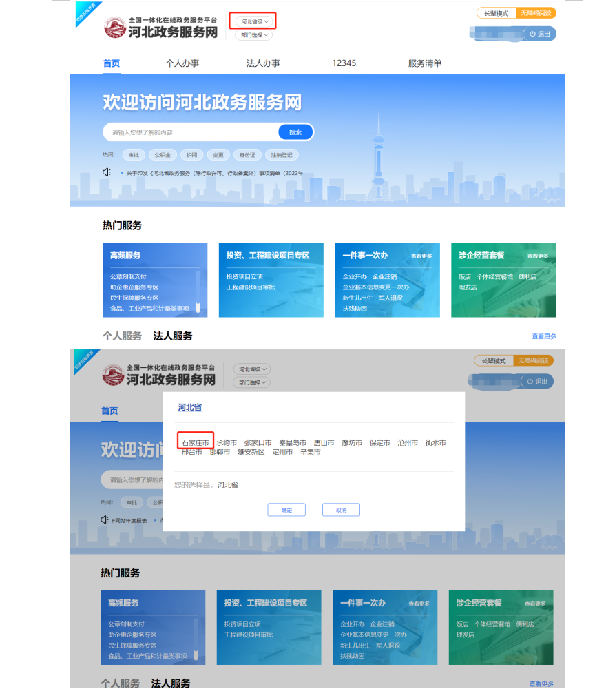The height and width of the screenshot is (700, 606).
Task: Click the 退出 button on the undimmed page
Action: pos(539,34)
